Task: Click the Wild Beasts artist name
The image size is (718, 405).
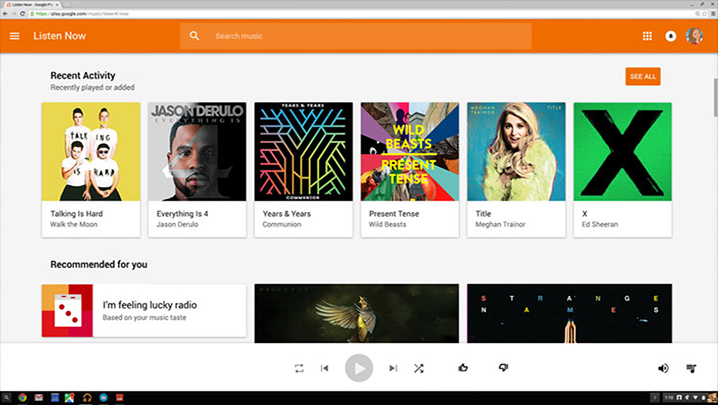Action: tap(387, 224)
